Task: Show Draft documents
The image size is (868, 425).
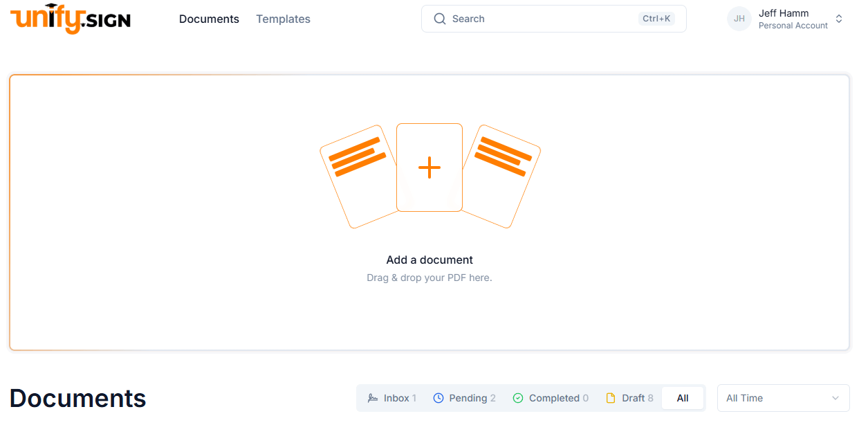Action: pyautogui.click(x=629, y=397)
